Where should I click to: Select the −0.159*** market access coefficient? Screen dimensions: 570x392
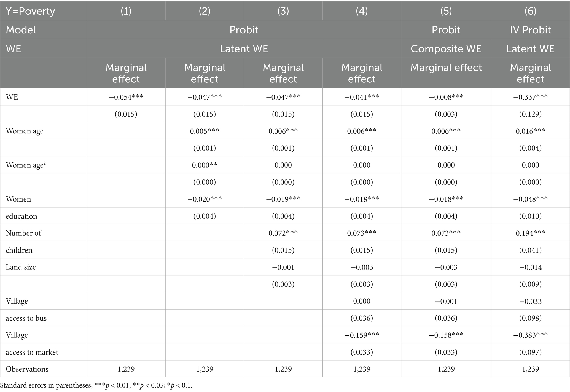pos(362,335)
